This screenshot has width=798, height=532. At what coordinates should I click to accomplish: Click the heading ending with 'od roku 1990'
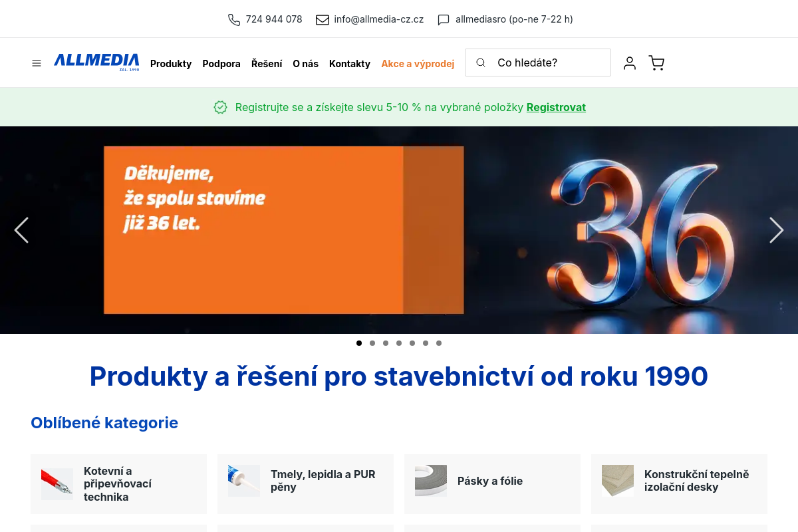399,376
